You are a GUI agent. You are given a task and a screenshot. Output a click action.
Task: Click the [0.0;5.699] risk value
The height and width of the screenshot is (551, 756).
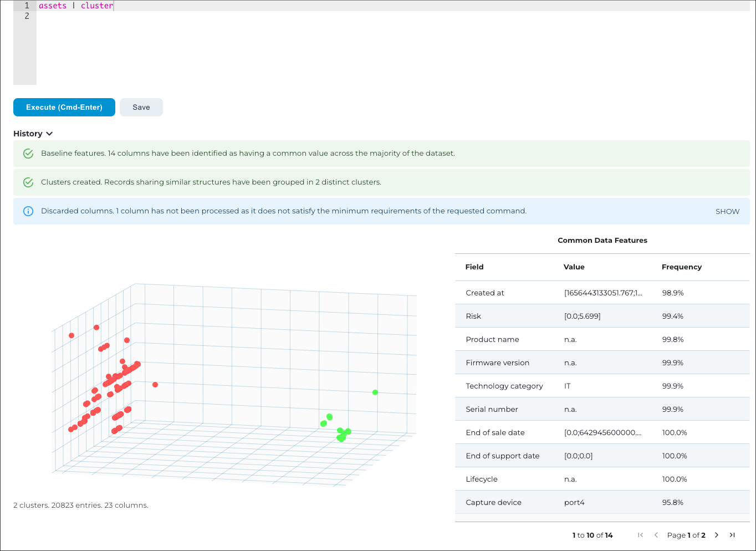click(583, 317)
